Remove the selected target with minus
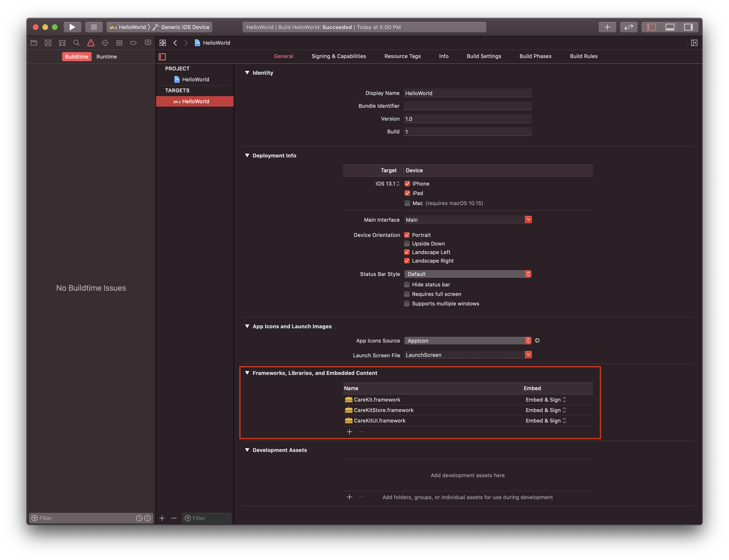 [174, 518]
